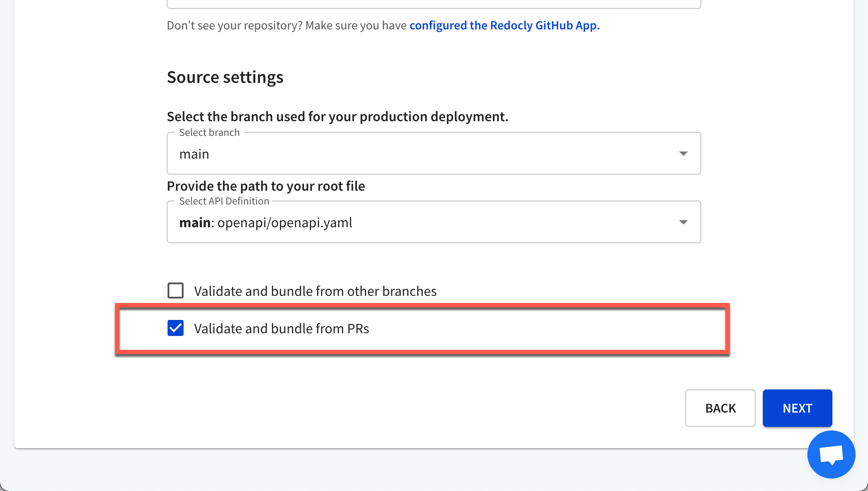Expand the Select branch dropdown arrow
Viewport: 868px width, 491px height.
pos(683,154)
